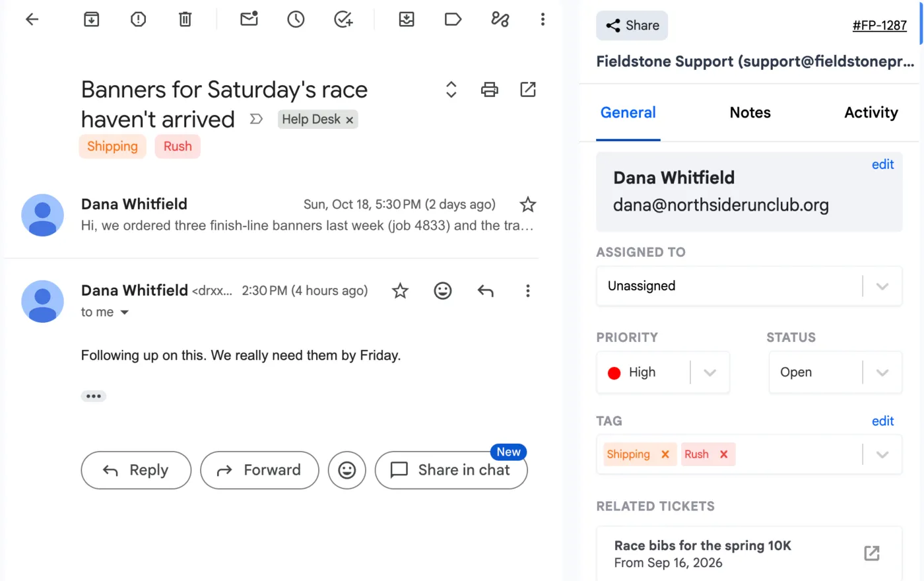Delete the email with trash icon
Screen dimensions: 924x581
(x=185, y=19)
